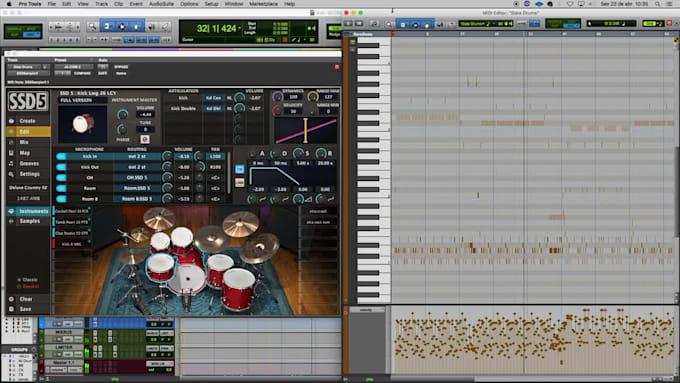680x383 pixels.
Task: Select the Classic mode radio option
Action: click(x=27, y=280)
